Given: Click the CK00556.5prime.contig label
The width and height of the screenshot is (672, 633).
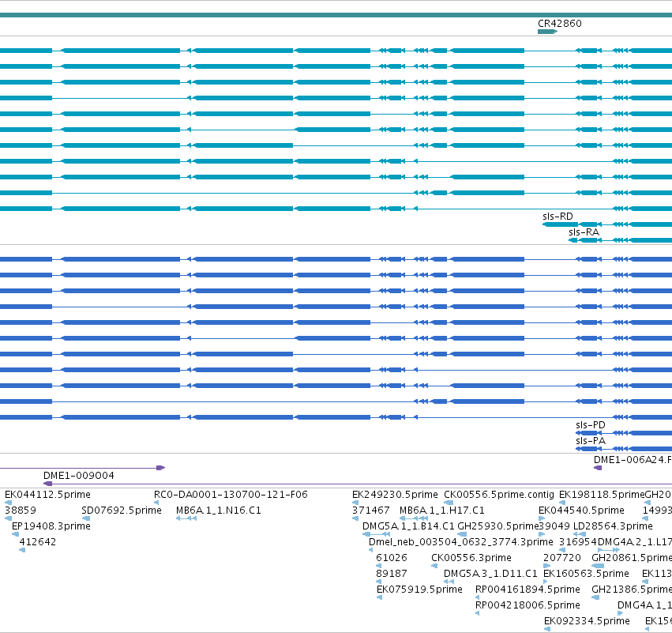Looking at the screenshot, I should [499, 495].
